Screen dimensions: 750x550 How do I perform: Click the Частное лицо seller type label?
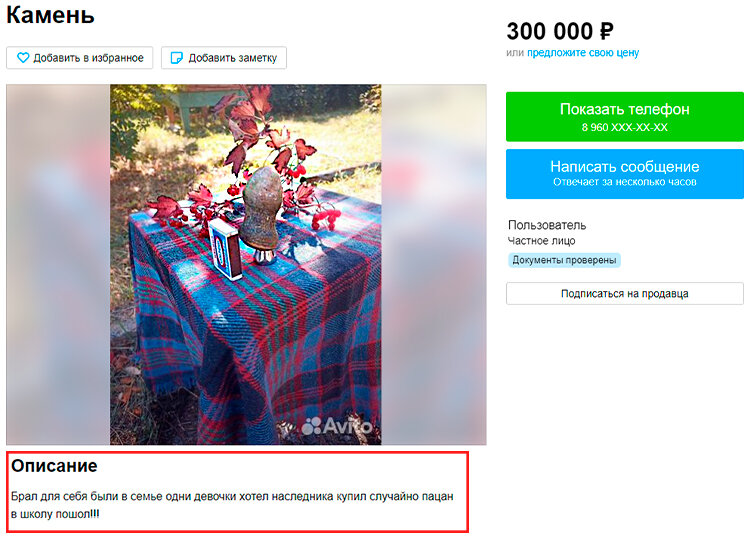coord(541,241)
